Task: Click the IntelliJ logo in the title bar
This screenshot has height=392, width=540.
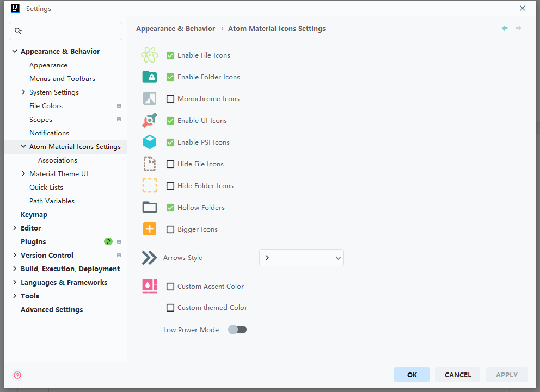Action: coord(15,8)
